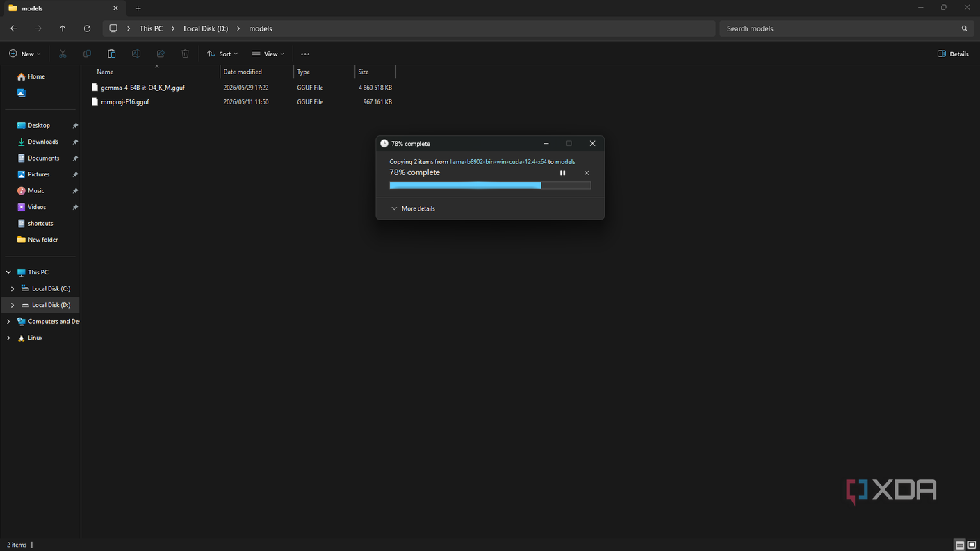Click the Paste clipboard icon

coord(111,54)
